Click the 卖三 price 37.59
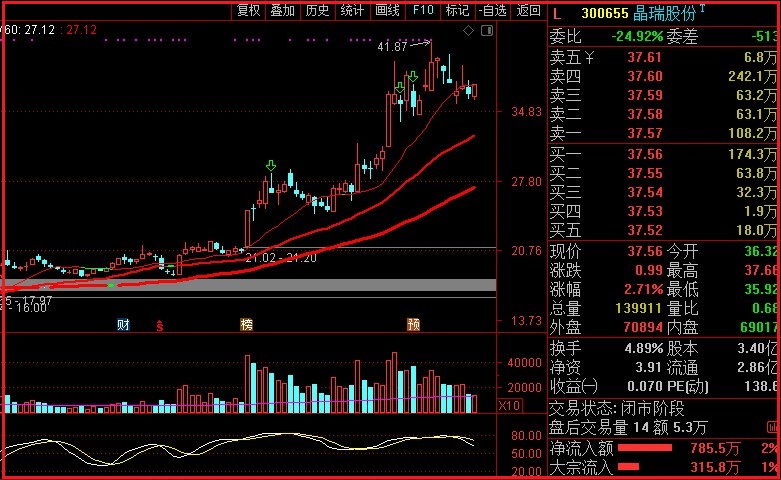Image resolution: width=781 pixels, height=480 pixels. tap(645, 96)
